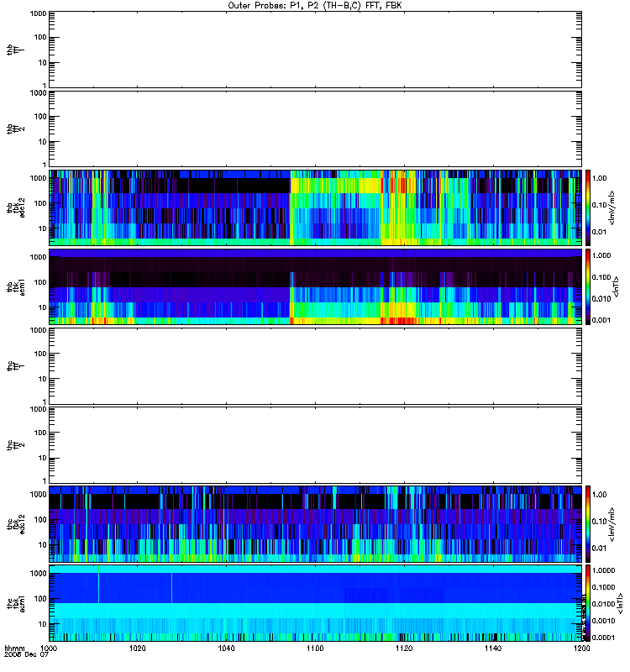Click the '0.010' value on thb scm1 color bar
This screenshot has width=630, height=672.
tap(601, 299)
